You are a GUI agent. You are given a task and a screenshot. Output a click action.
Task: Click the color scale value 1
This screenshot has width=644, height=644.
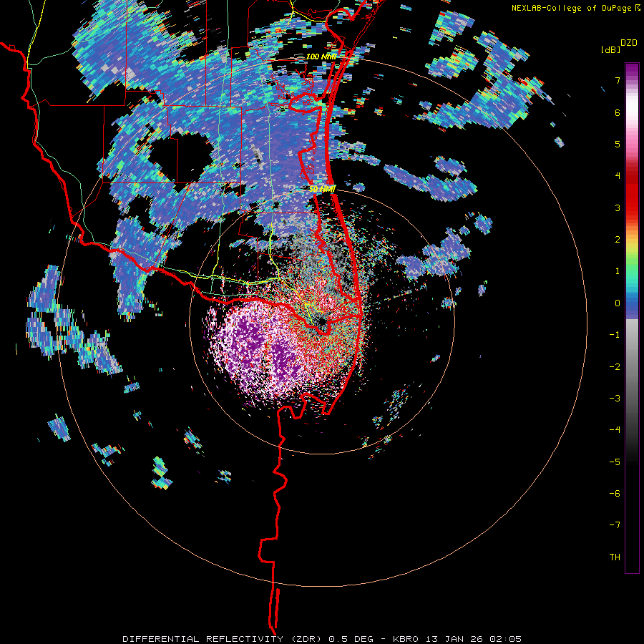tap(618, 271)
